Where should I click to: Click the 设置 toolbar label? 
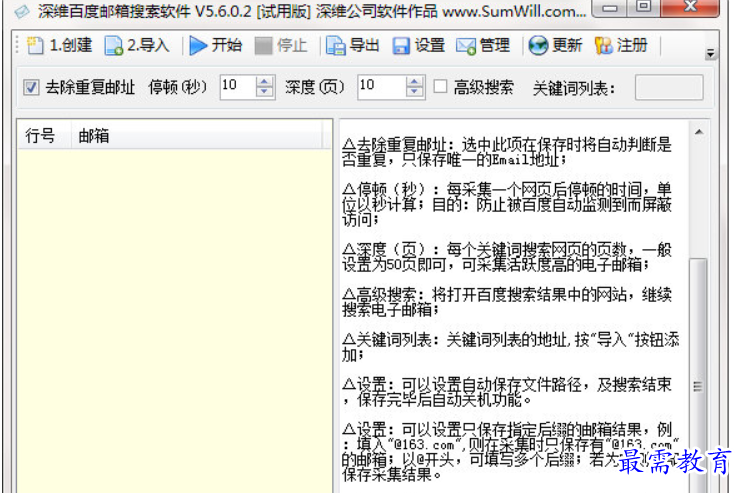[429, 45]
